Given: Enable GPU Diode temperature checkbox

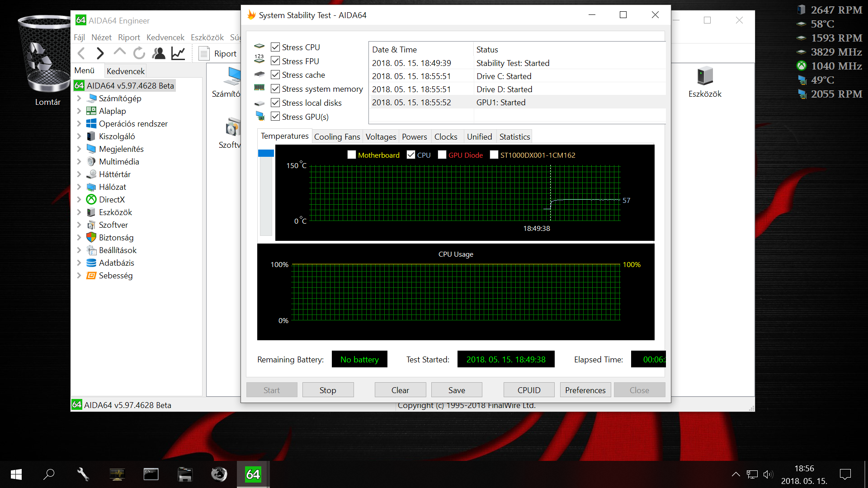Looking at the screenshot, I should 442,155.
